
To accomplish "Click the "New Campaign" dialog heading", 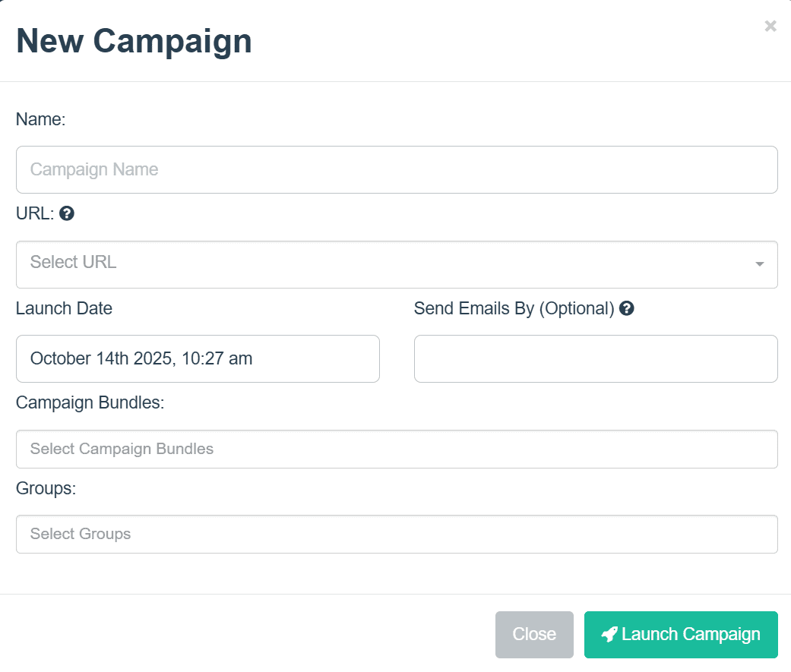I will click(x=134, y=41).
